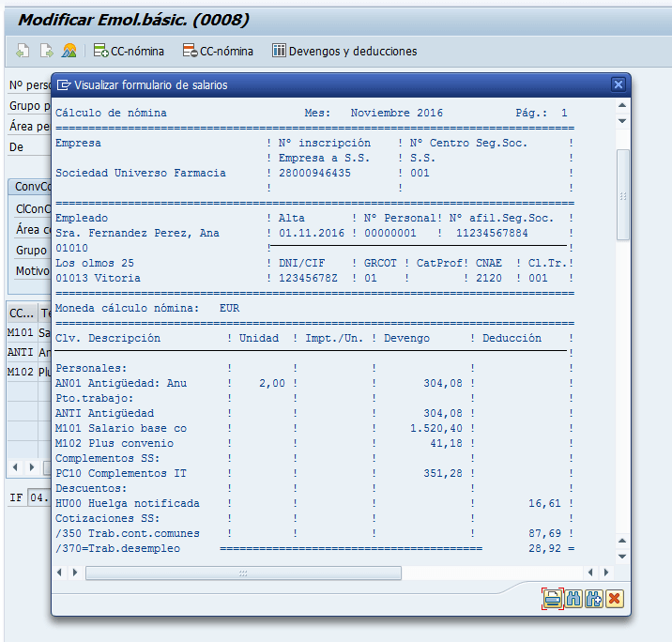Click 'HU00 Huelga notificada' line
Viewport: 672px width, 642px height.
[128, 503]
